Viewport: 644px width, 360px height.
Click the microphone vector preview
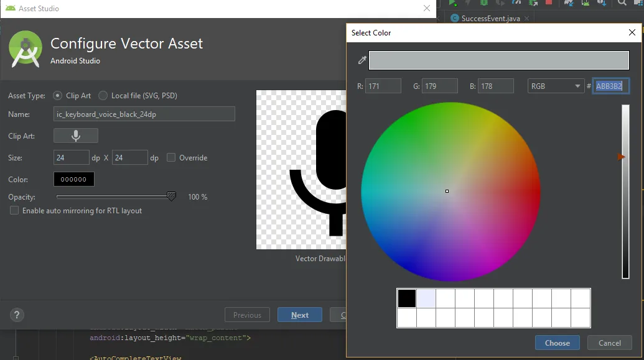[301, 170]
